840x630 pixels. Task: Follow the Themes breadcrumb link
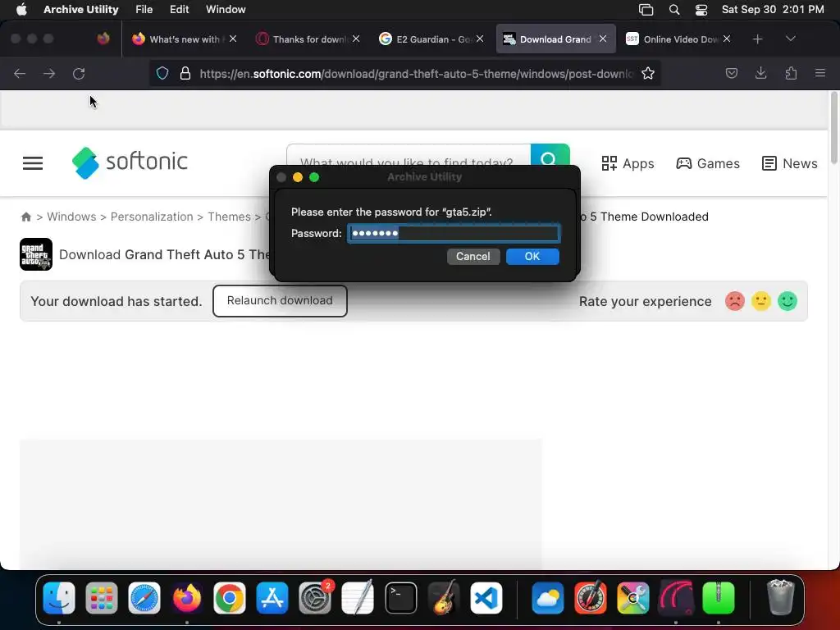[230, 217]
